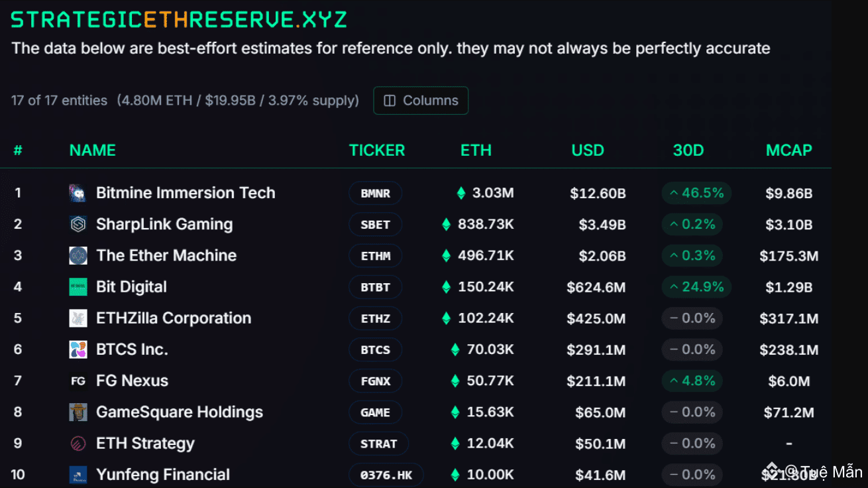Sort table by ETH column header

coord(476,151)
